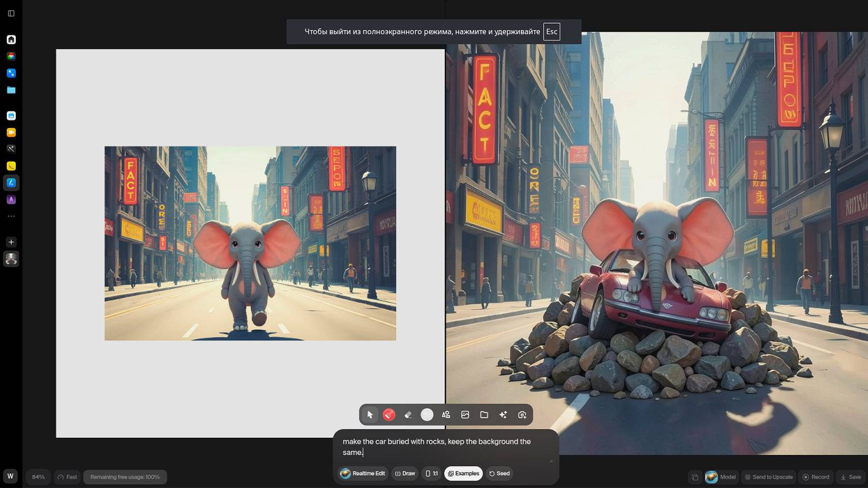Open the white brush color swatch

[x=427, y=415]
